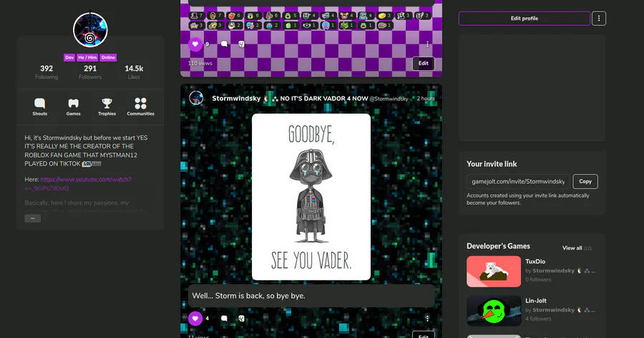Click the yellow butter block sticker reaction
This screenshot has width=644, height=338.
384,16
